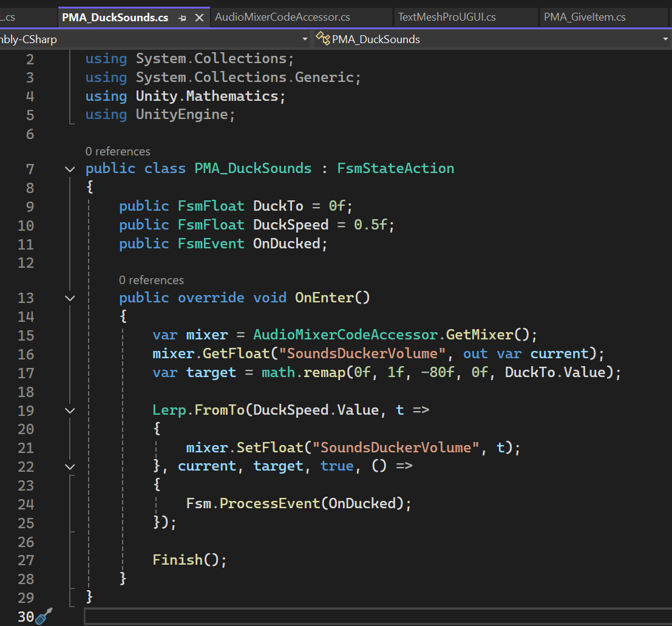Click the GetFloat method on line 16
Screen dimensions: 672x626
pyautogui.click(x=236, y=354)
